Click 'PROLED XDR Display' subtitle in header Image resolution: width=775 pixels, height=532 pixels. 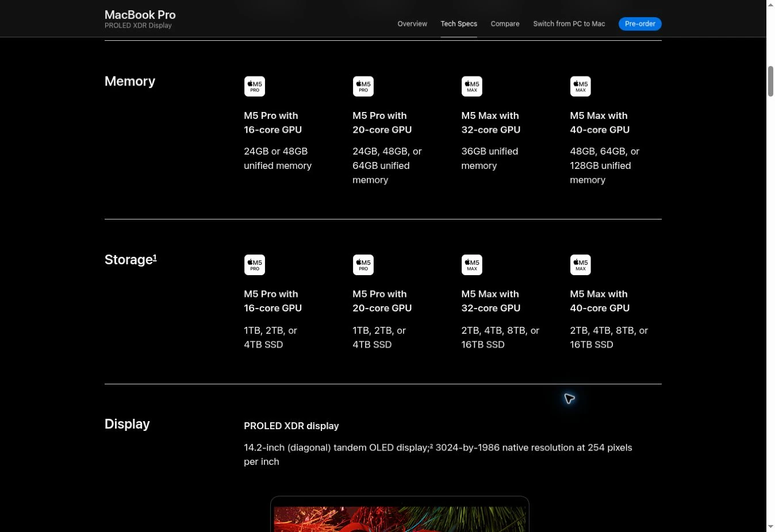click(x=138, y=26)
